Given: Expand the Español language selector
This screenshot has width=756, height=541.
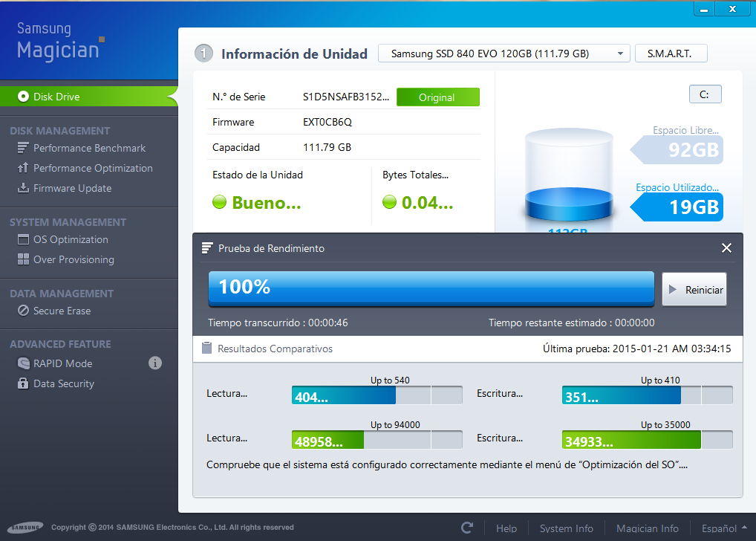Looking at the screenshot, I should (x=724, y=528).
